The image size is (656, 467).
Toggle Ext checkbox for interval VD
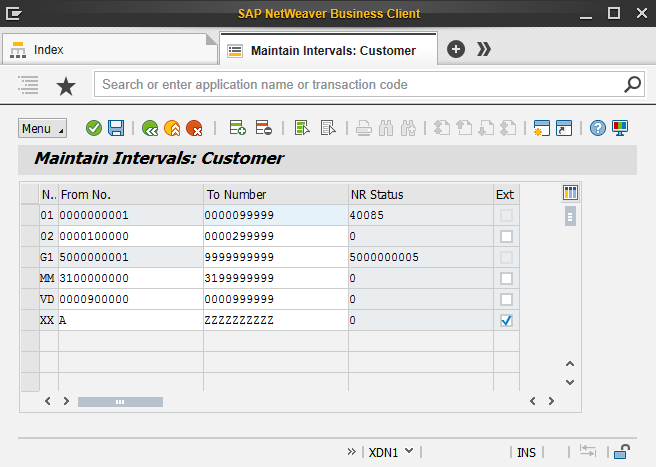click(506, 299)
